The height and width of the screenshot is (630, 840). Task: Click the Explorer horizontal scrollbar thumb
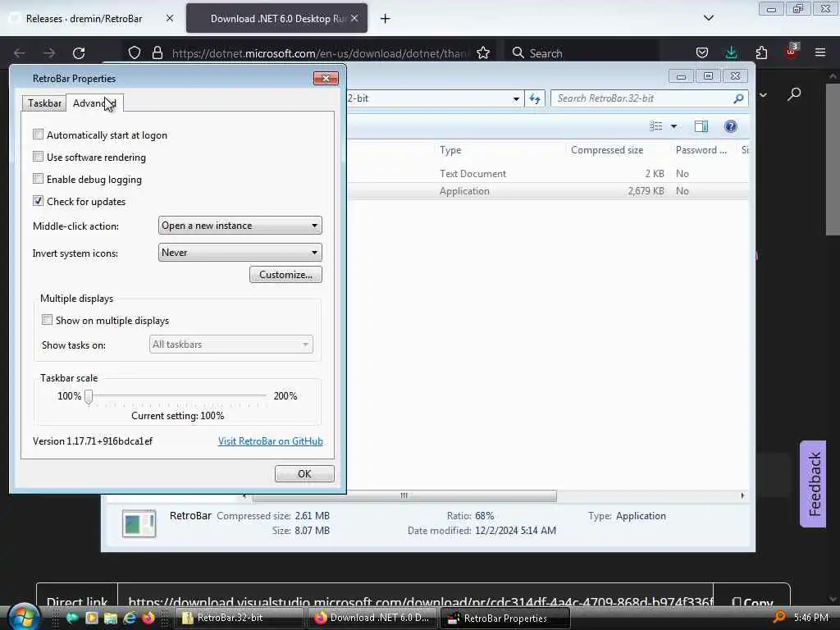(x=404, y=496)
